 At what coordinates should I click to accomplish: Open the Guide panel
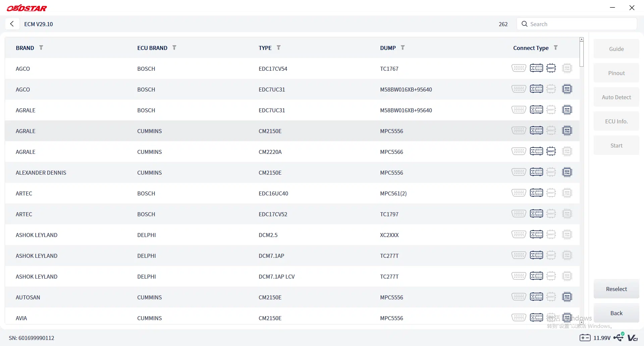616,49
